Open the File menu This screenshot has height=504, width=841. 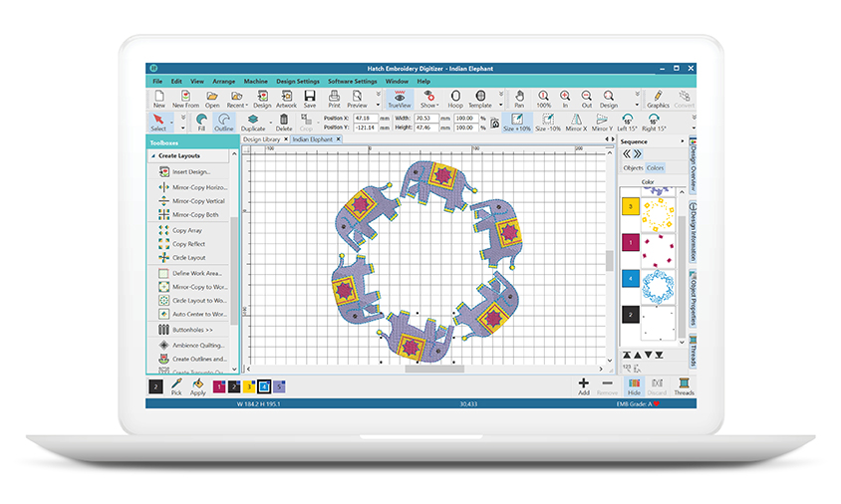click(157, 82)
